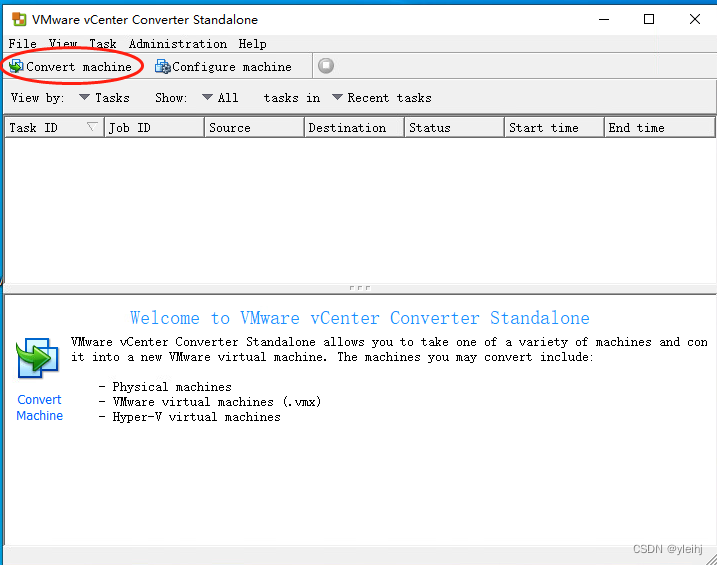Click the Start time column header

point(555,128)
